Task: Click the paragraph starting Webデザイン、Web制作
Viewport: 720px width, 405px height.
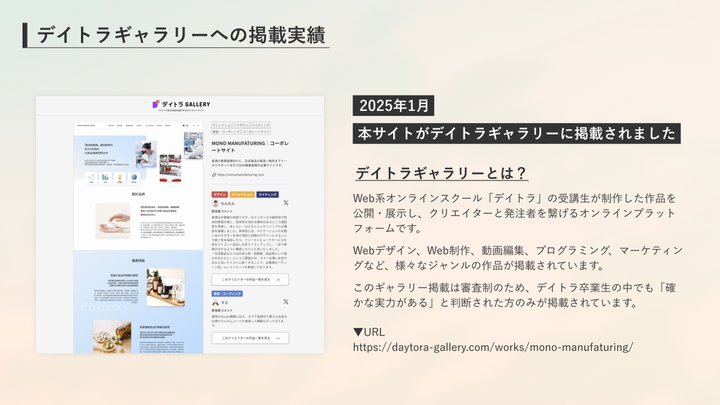Action: coord(518,258)
